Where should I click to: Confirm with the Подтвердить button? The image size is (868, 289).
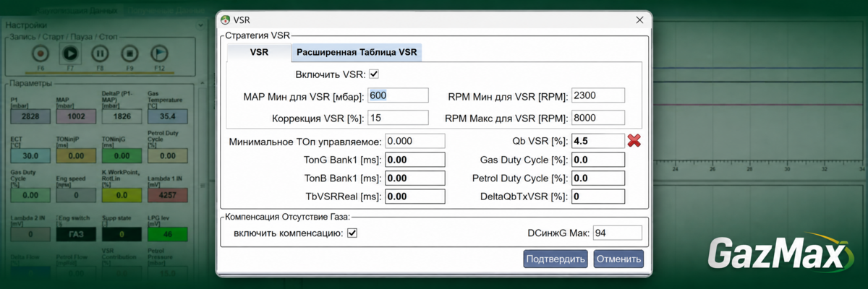(556, 259)
